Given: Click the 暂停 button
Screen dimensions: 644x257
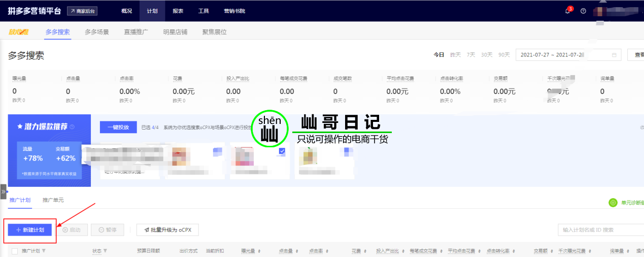Looking at the screenshot, I should click(107, 230).
